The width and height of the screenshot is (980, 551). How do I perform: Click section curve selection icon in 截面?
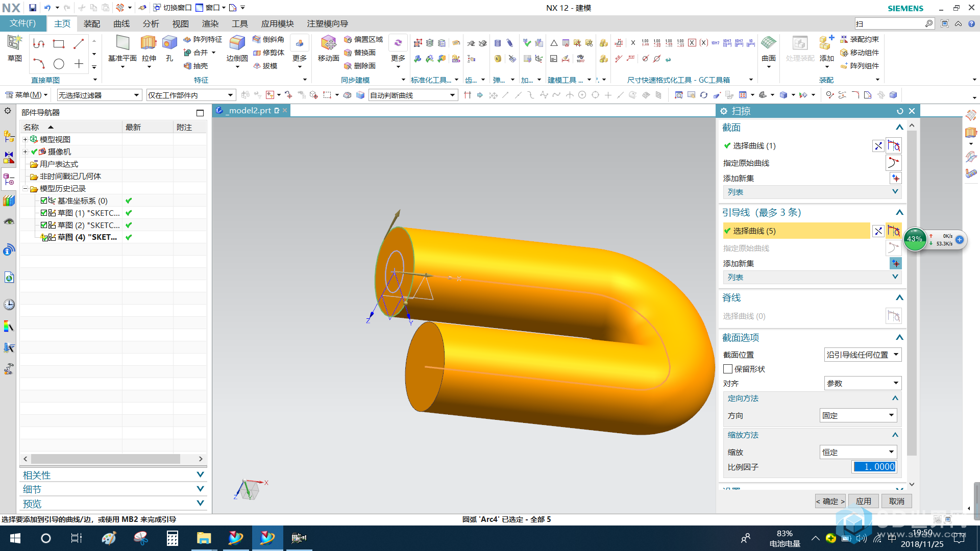[893, 145]
